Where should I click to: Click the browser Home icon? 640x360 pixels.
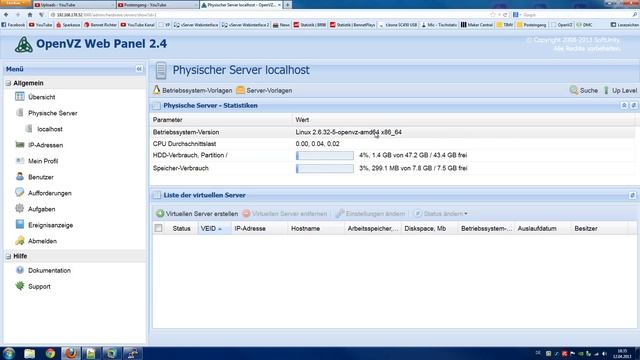coord(30,15)
